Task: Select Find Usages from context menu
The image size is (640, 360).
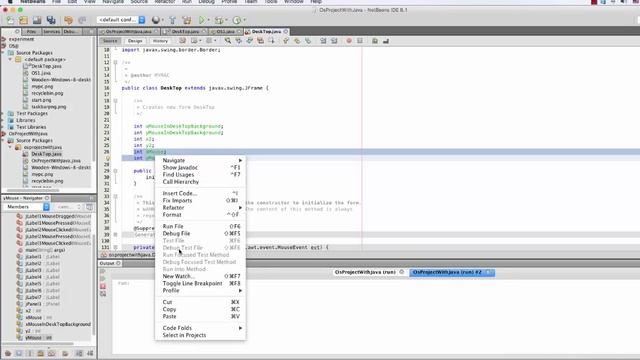Action: coord(178,175)
